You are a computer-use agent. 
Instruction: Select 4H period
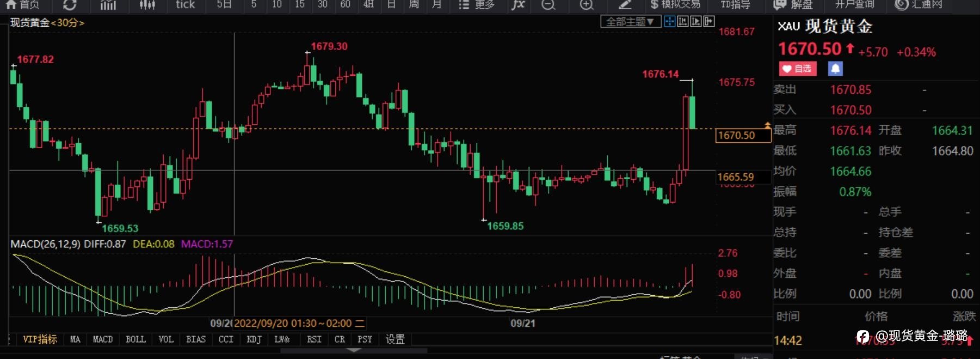pos(368,4)
